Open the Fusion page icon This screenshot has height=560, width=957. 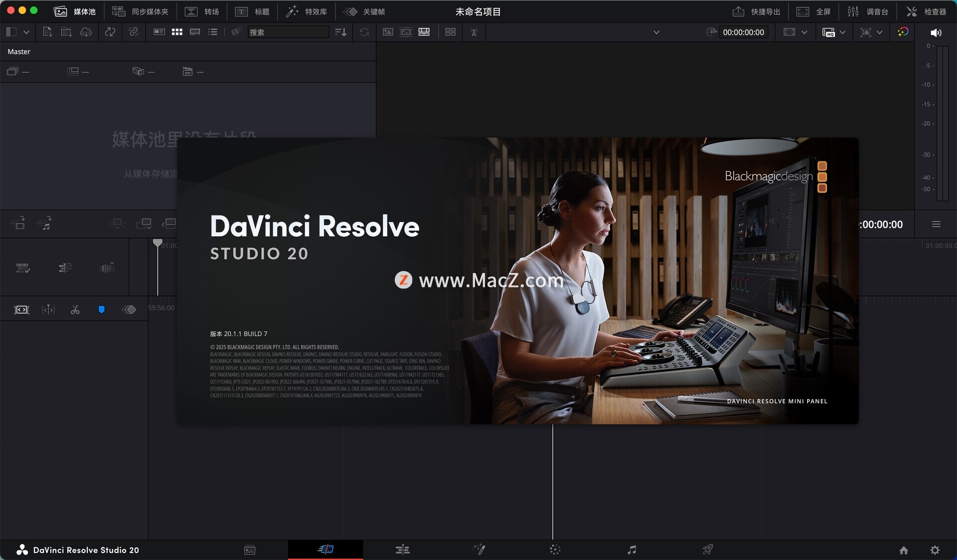point(479,550)
